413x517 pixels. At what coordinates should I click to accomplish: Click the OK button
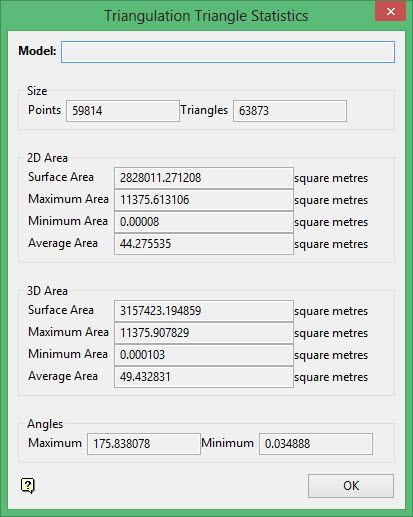(x=351, y=486)
